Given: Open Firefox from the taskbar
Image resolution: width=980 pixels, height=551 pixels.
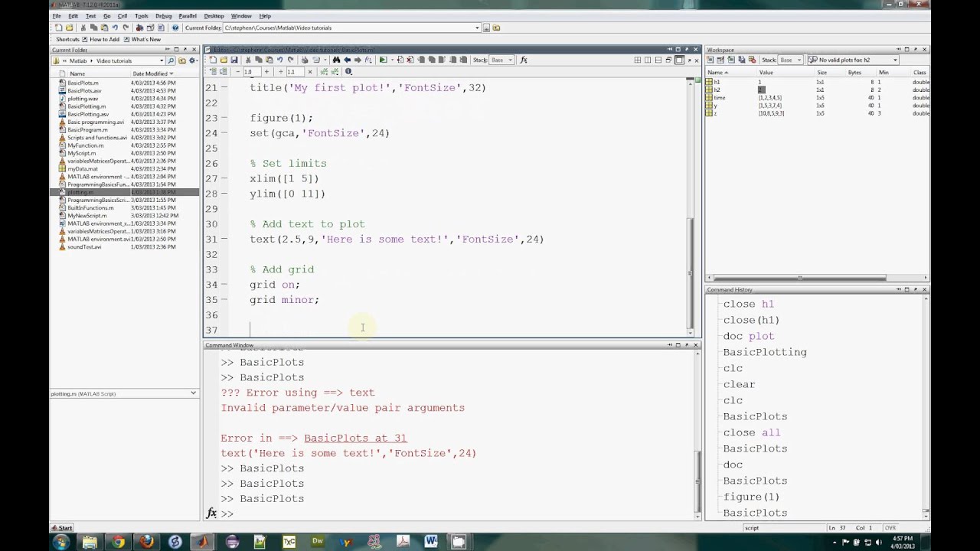Looking at the screenshot, I should coord(146,542).
